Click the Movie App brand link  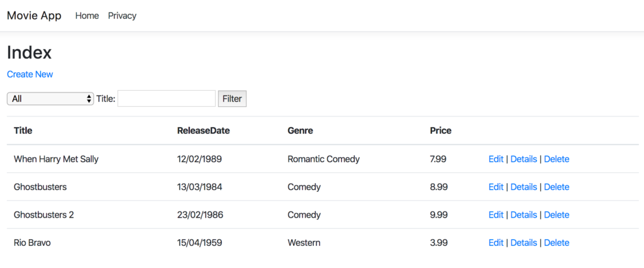[x=34, y=16]
